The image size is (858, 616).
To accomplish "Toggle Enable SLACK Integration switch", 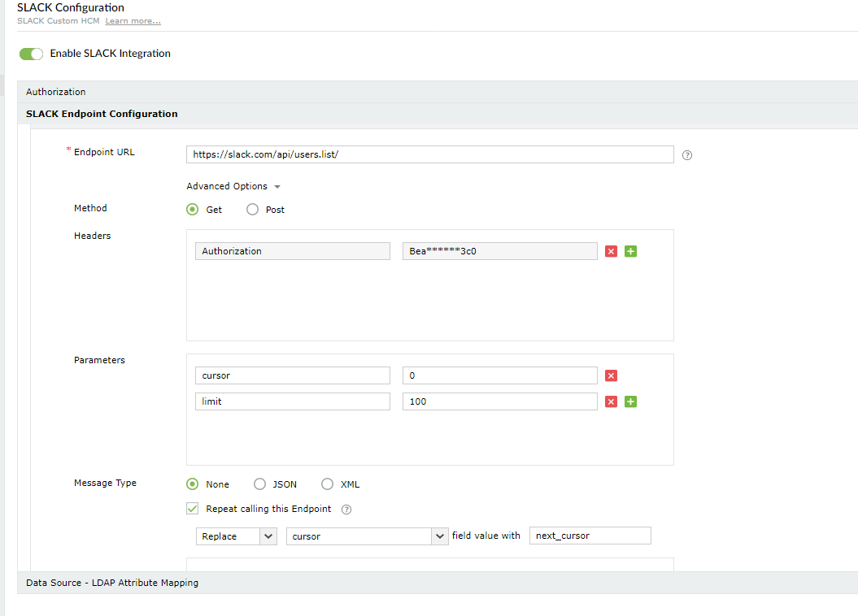I will pos(31,54).
